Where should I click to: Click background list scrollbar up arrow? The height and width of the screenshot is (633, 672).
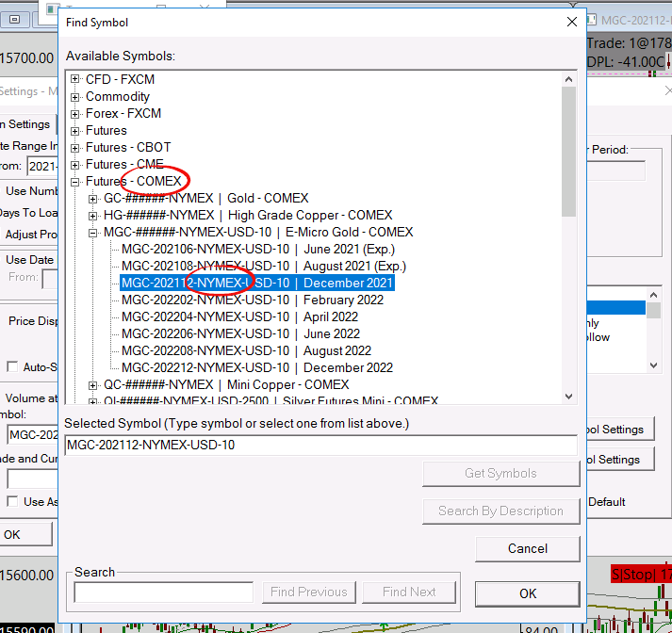pyautogui.click(x=653, y=295)
